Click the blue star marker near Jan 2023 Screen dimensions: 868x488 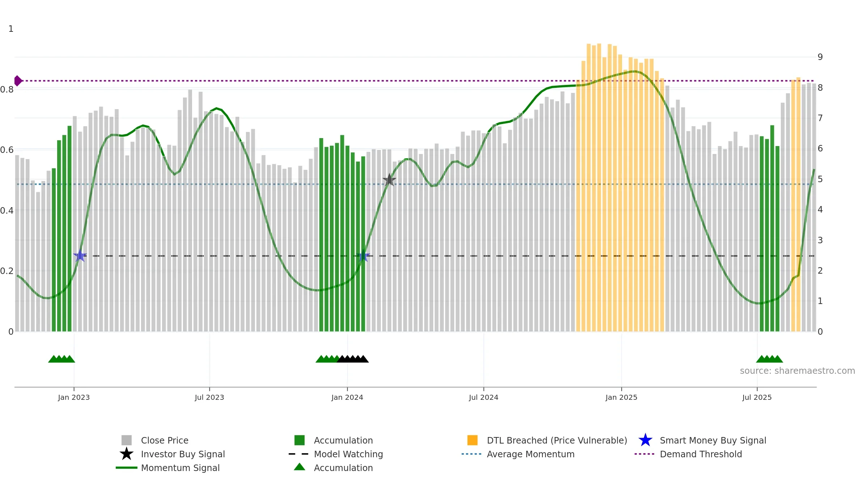point(80,256)
